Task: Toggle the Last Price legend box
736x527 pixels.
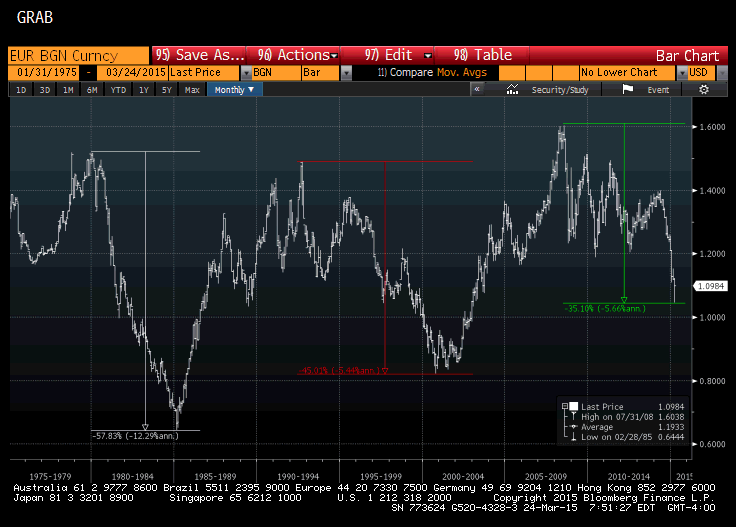Action: tap(574, 406)
